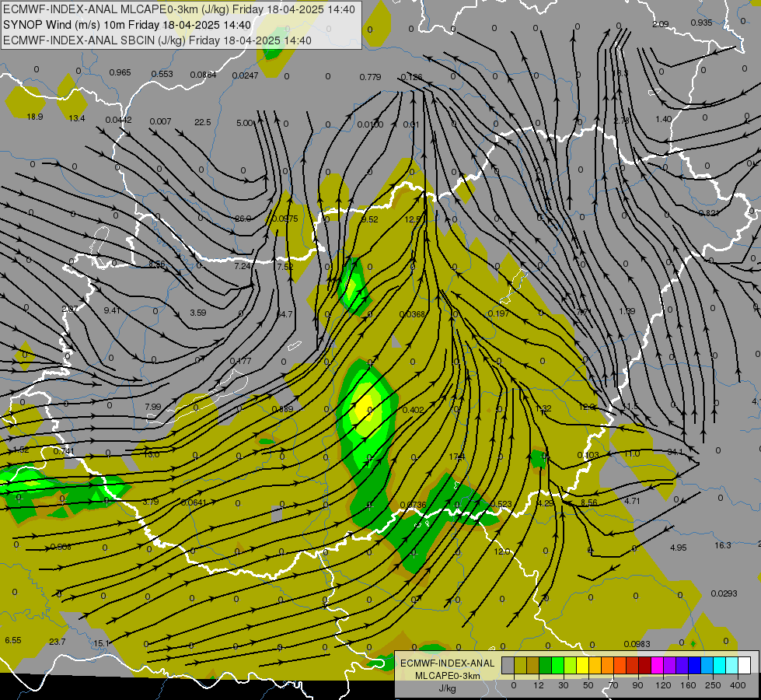Click the legend scale value 70
Screen dimensions: 761x700
(613, 685)
